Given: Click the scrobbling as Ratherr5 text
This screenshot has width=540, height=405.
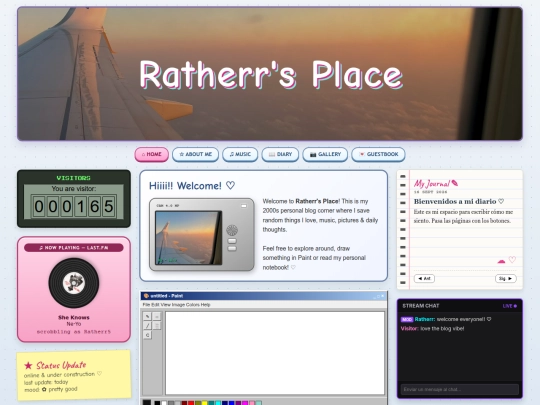Looking at the screenshot, I should pos(74,332).
